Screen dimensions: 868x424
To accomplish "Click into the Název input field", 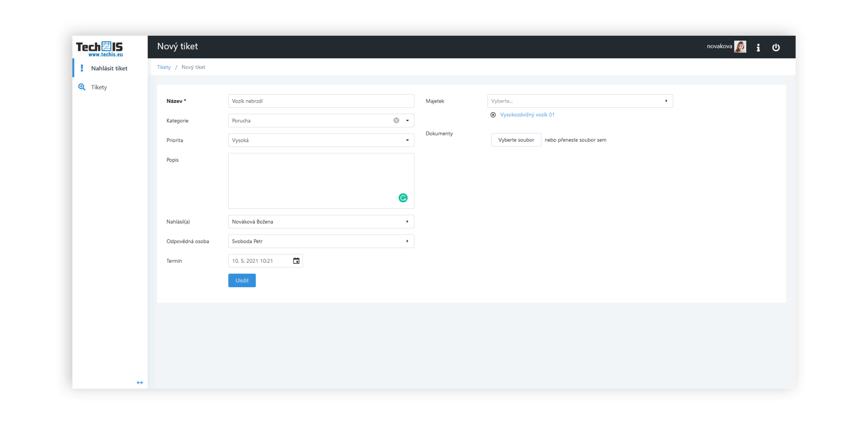I will point(321,101).
